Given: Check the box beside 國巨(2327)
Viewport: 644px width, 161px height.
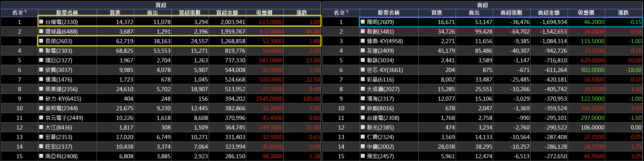Looking at the screenshot, I should point(41,60).
